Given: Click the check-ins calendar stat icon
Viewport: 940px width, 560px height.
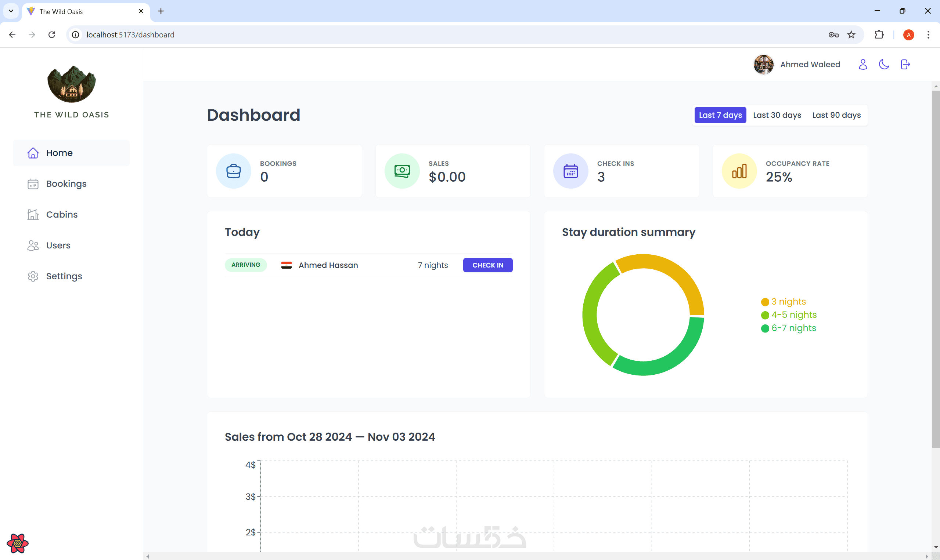Looking at the screenshot, I should 570,171.
